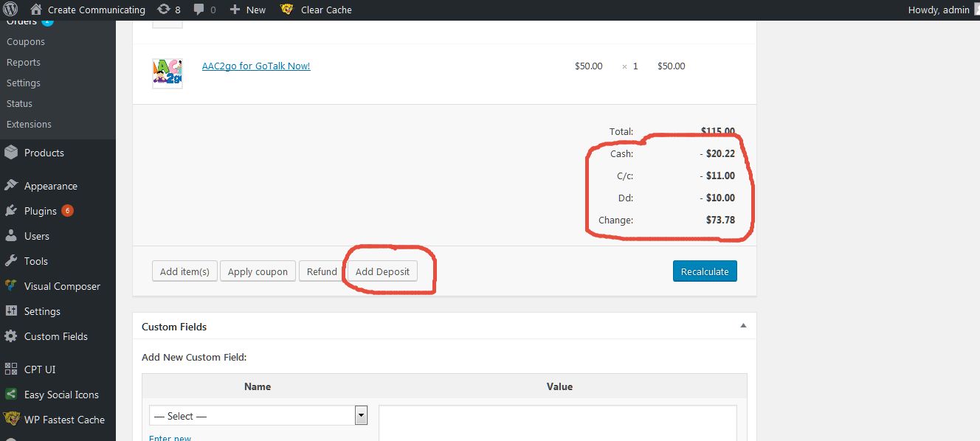
Task: Open the site via the Create Communicating home icon
Action: (x=35, y=10)
